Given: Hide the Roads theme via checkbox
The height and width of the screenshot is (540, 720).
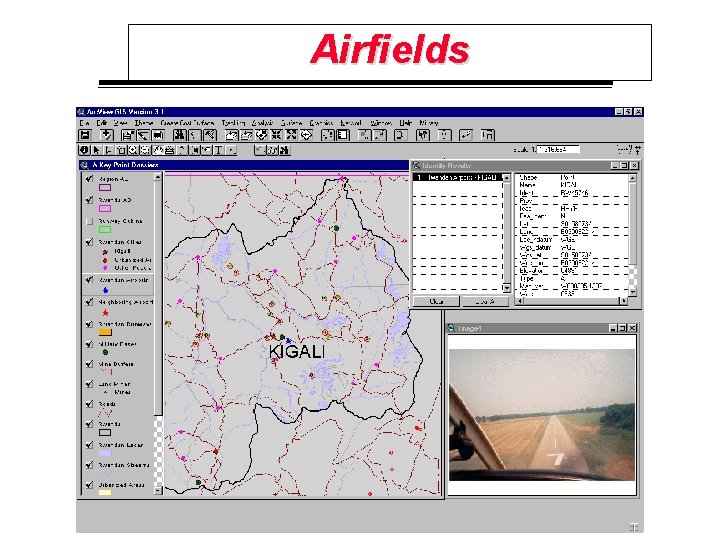Looking at the screenshot, I should [90, 404].
